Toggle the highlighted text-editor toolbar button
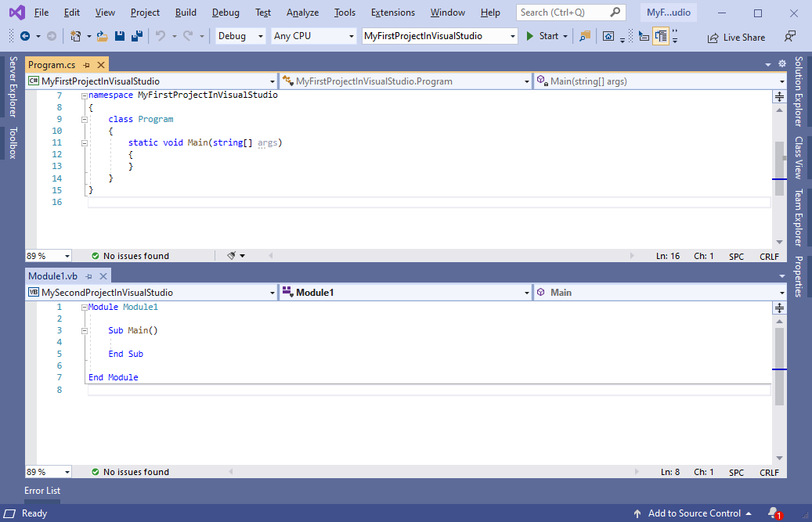Screen dimensions: 812x522 coord(661,36)
